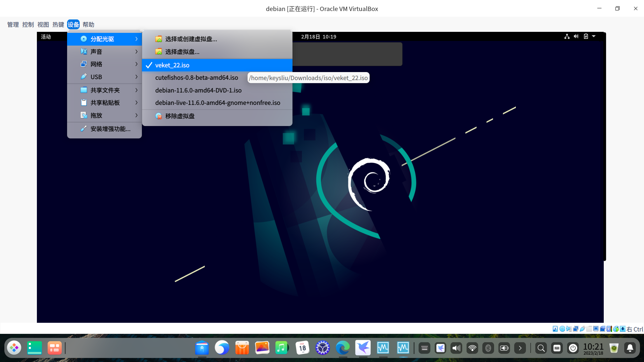The height and width of the screenshot is (362, 644).
Task: Click the 共享粘贴板 clipboard icon
Action: [84, 103]
